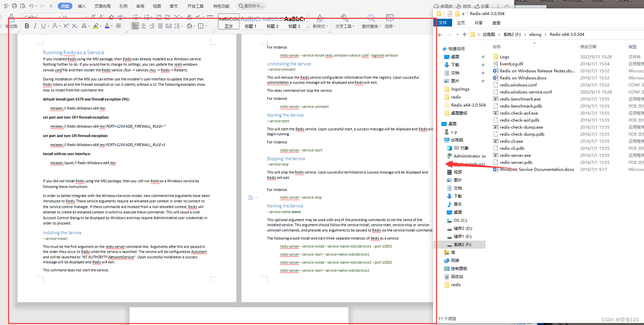Image resolution: width=644 pixels, height=325 pixels.
Task: Click the increase font size icon
Action: pyautogui.click(x=94, y=17)
